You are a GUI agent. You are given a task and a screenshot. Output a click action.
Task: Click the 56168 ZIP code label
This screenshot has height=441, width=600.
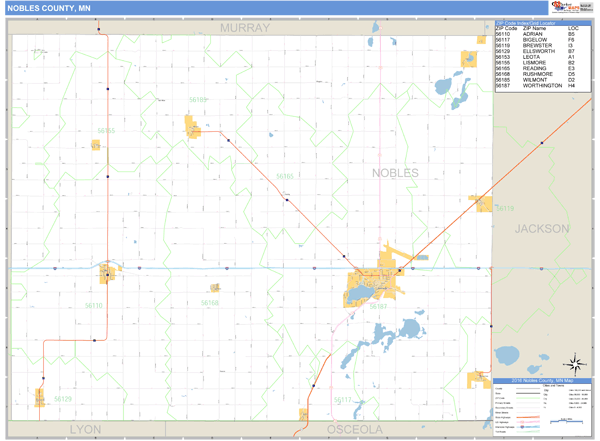209,301
